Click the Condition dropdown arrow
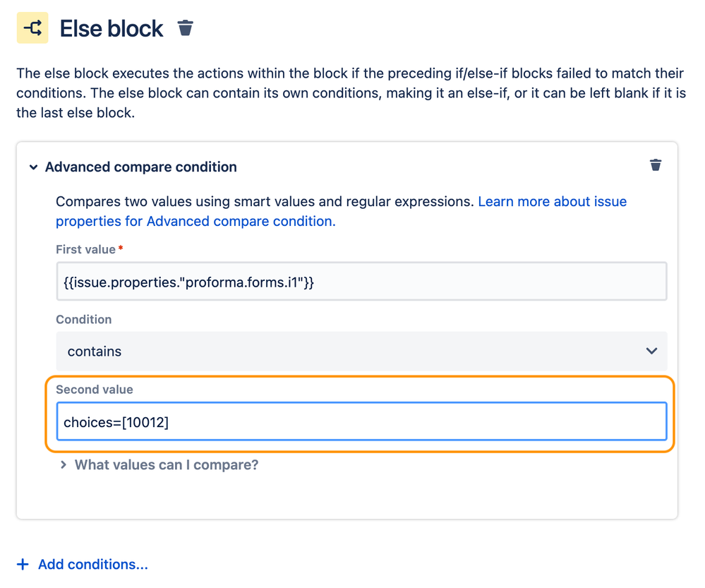705x588 pixels. (651, 352)
